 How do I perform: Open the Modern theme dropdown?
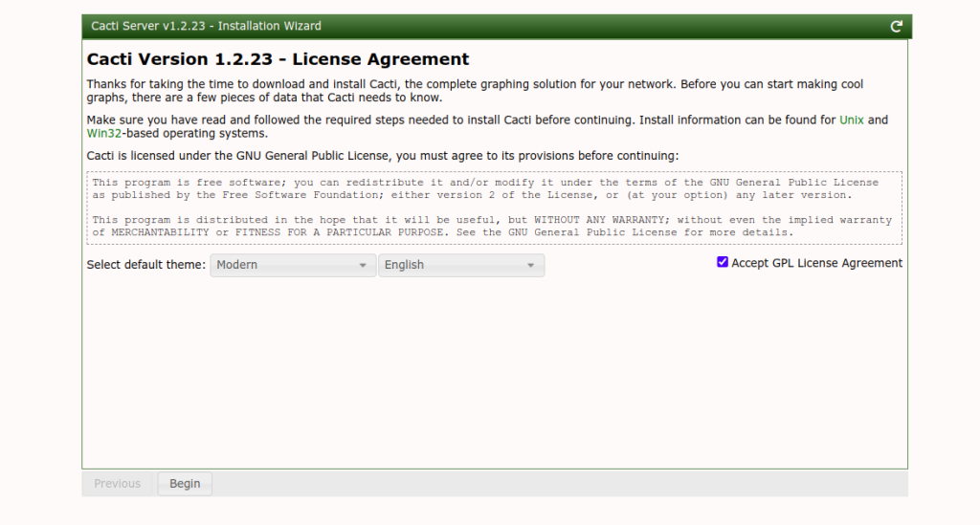tap(293, 265)
